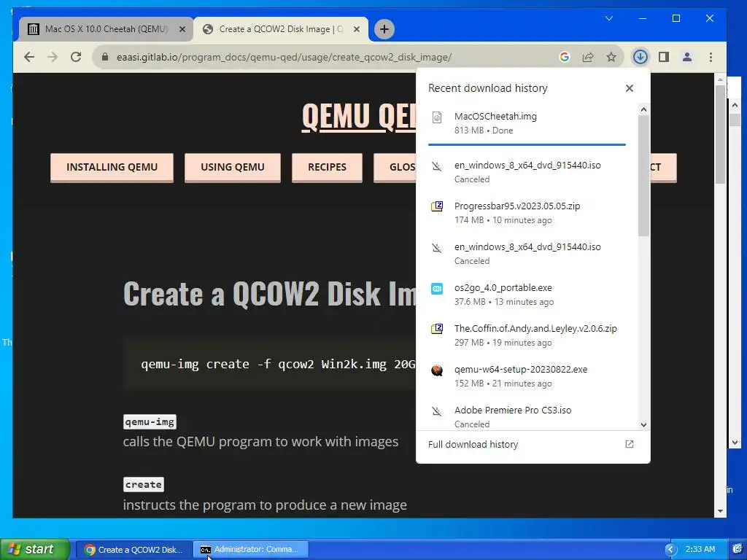Click download list scroll down arrow
Screen dimensions: 747x560
(643, 425)
